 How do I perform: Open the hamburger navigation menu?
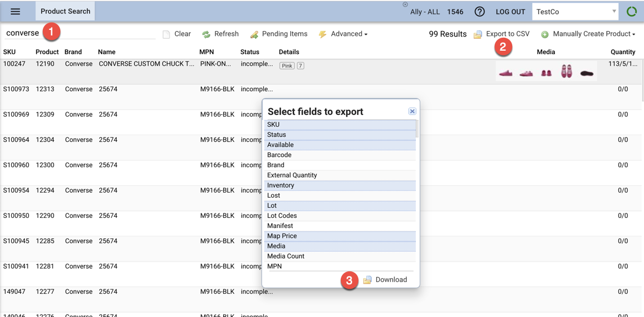(15, 11)
